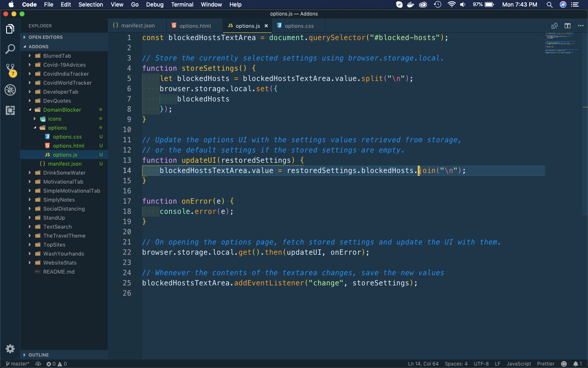Viewport: 588px width, 368px height.
Task: Open manifest.json in the file tree
Action: [64, 164]
